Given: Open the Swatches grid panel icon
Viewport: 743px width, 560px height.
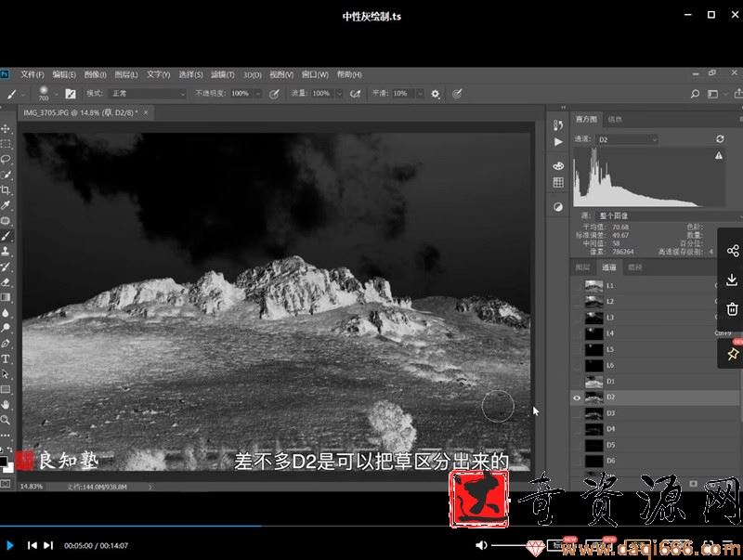Looking at the screenshot, I should tap(558, 182).
